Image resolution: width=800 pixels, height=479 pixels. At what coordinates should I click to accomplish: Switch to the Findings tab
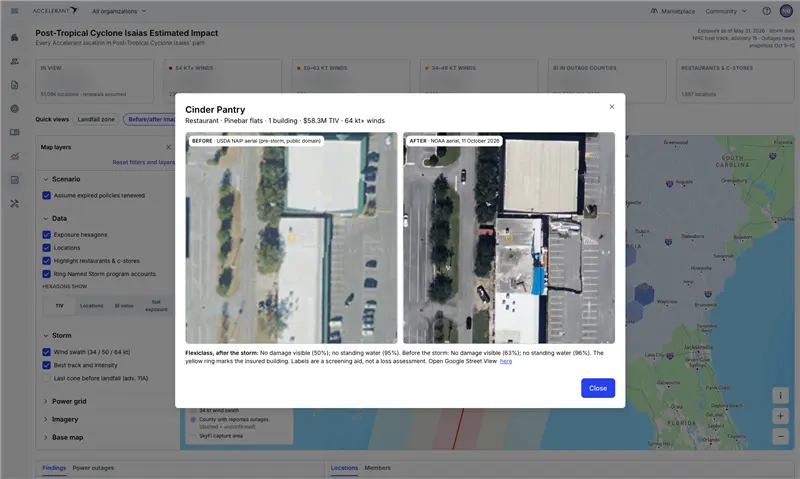54,468
